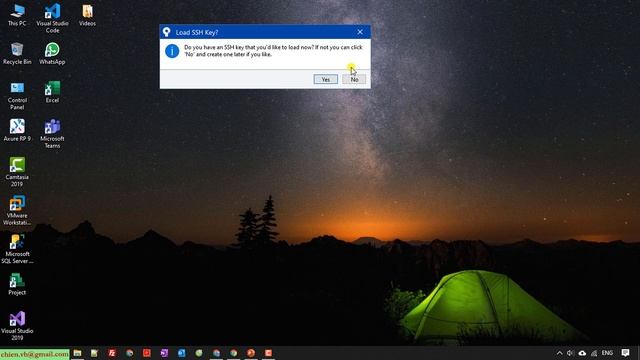The image size is (640, 360).
Task: Click the Load SSH Key? title text
Action: [x=197, y=32]
